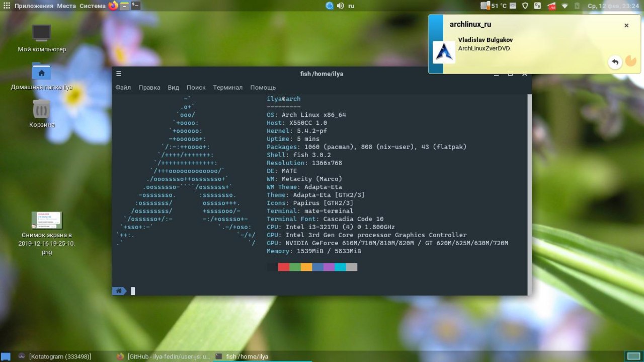This screenshot has height=362, width=644.
Task: Open terminal 'Файл' menu
Action: coord(123,87)
